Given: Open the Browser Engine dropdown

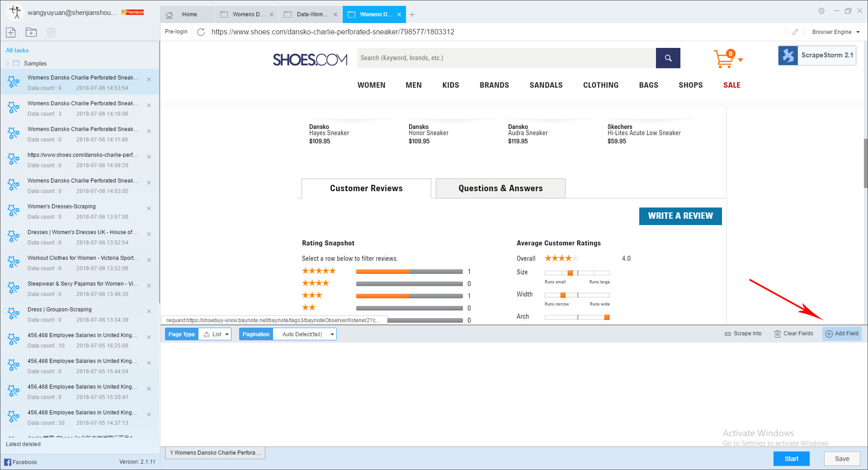Looking at the screenshot, I should (x=836, y=32).
